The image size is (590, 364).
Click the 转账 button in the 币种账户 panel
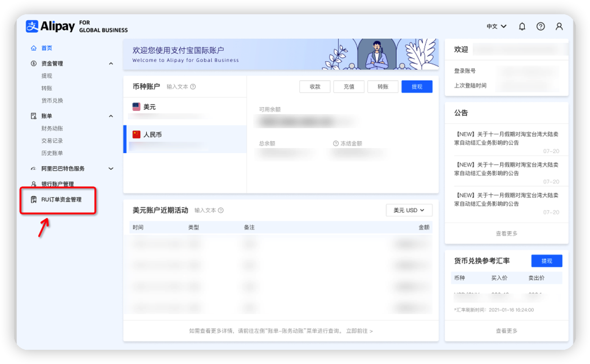pos(383,87)
